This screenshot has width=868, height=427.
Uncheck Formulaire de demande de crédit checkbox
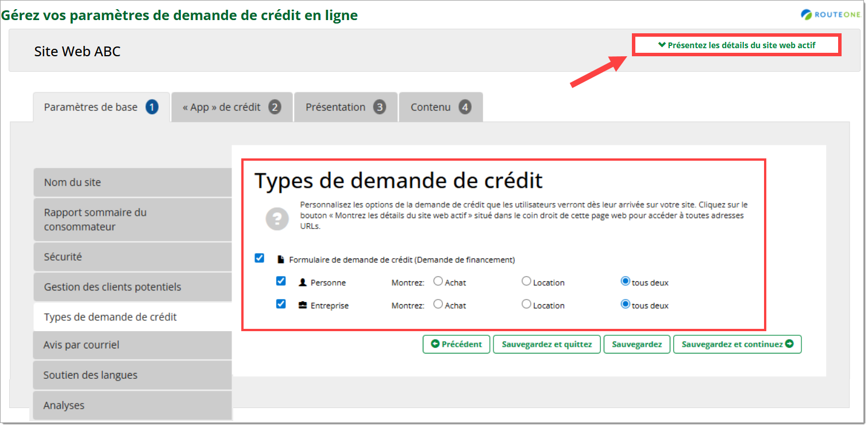259,258
